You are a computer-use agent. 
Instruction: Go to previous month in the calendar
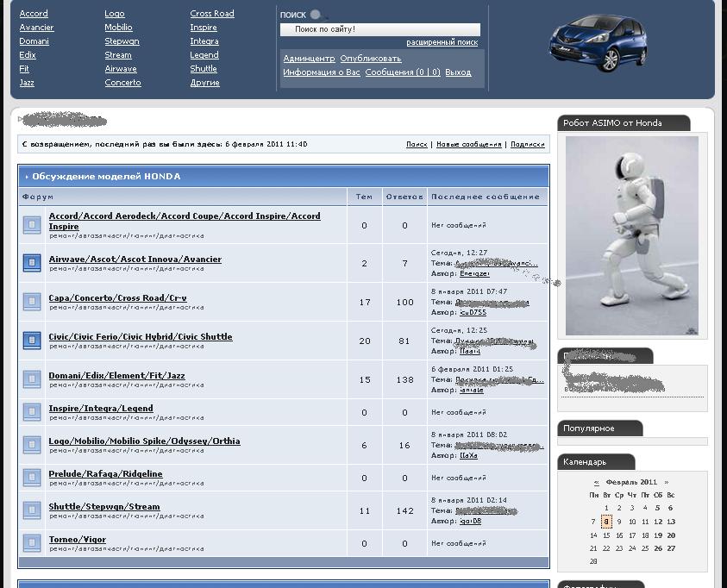(x=596, y=482)
